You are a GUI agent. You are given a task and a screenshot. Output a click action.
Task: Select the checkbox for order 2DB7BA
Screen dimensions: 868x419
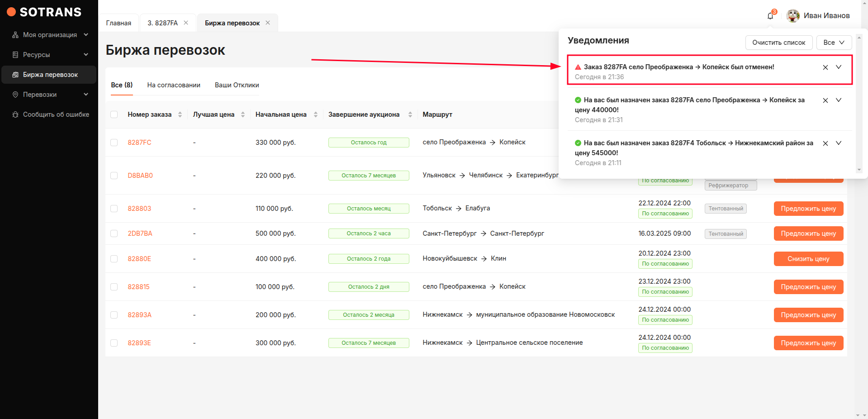[114, 233]
